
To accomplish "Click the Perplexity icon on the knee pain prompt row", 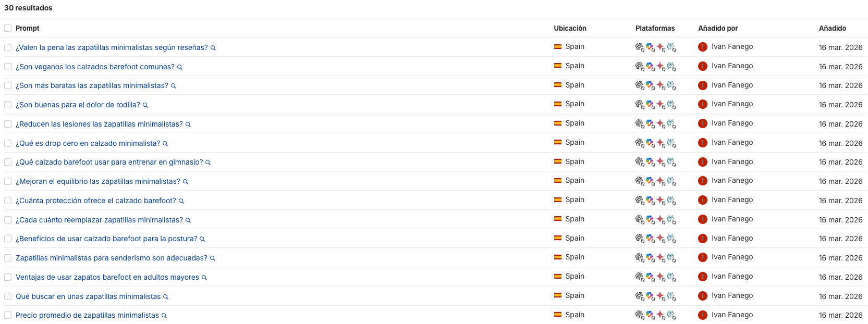I will pos(671,104).
